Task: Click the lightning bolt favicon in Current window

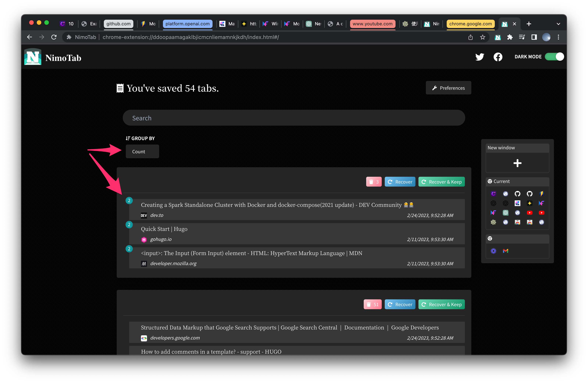Action: coord(541,194)
